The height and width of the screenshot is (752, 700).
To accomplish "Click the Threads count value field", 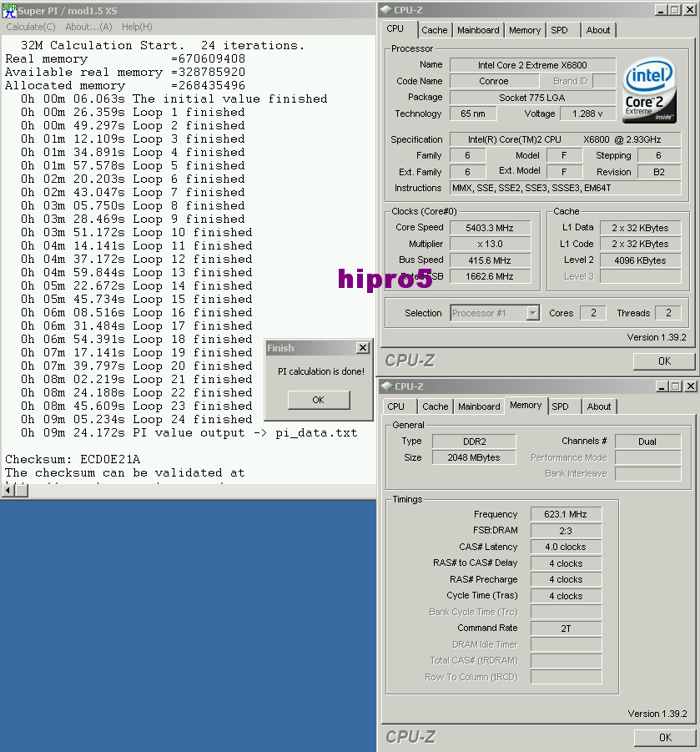I will pos(668,313).
